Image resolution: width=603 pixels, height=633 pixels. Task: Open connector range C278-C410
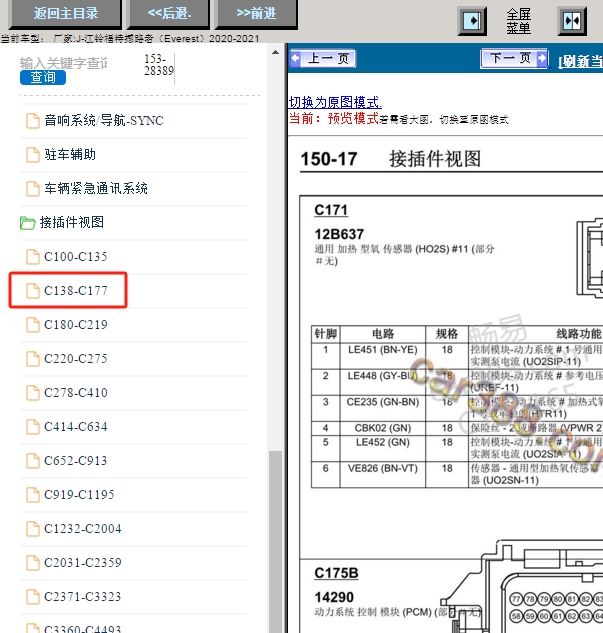click(75, 392)
